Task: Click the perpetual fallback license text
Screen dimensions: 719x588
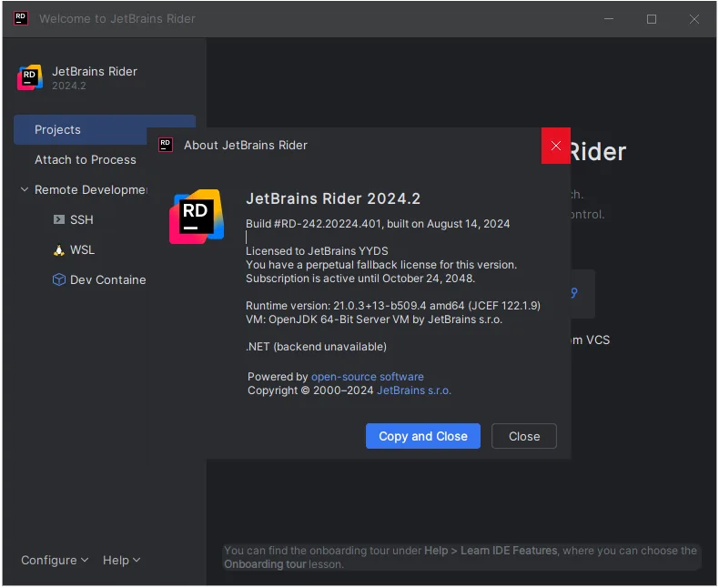Action: click(x=381, y=265)
